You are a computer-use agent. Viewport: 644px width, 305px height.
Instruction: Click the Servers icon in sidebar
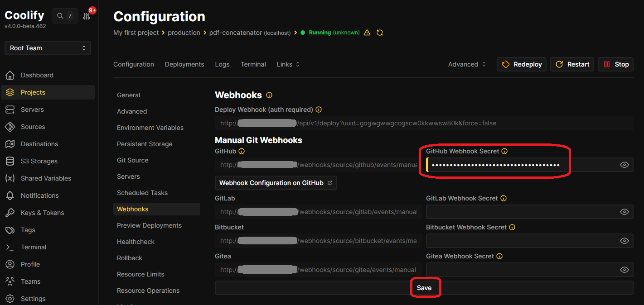(x=10, y=110)
